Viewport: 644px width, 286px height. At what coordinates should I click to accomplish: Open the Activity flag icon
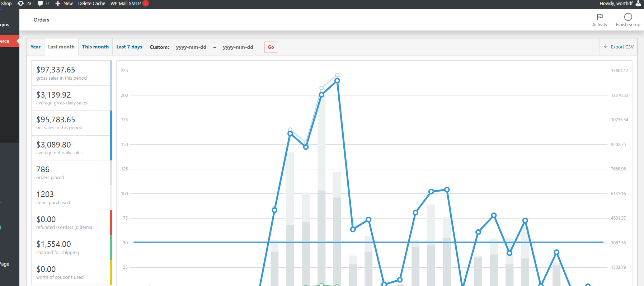click(x=600, y=17)
